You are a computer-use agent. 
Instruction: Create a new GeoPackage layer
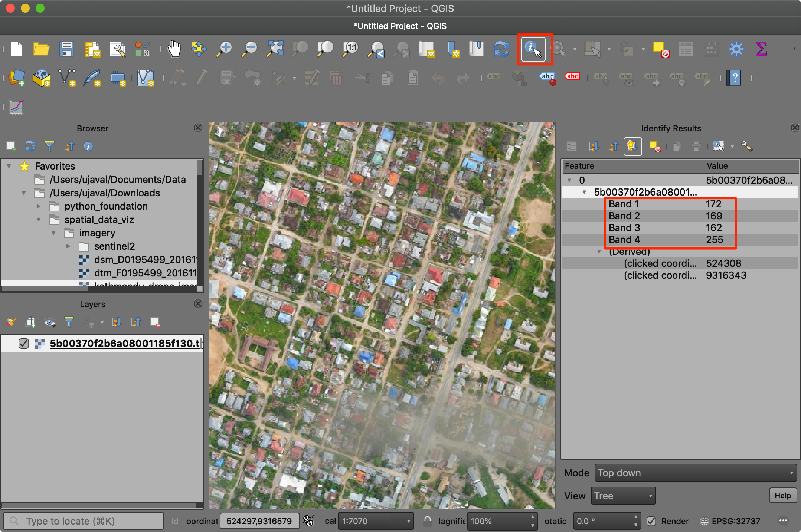42,78
